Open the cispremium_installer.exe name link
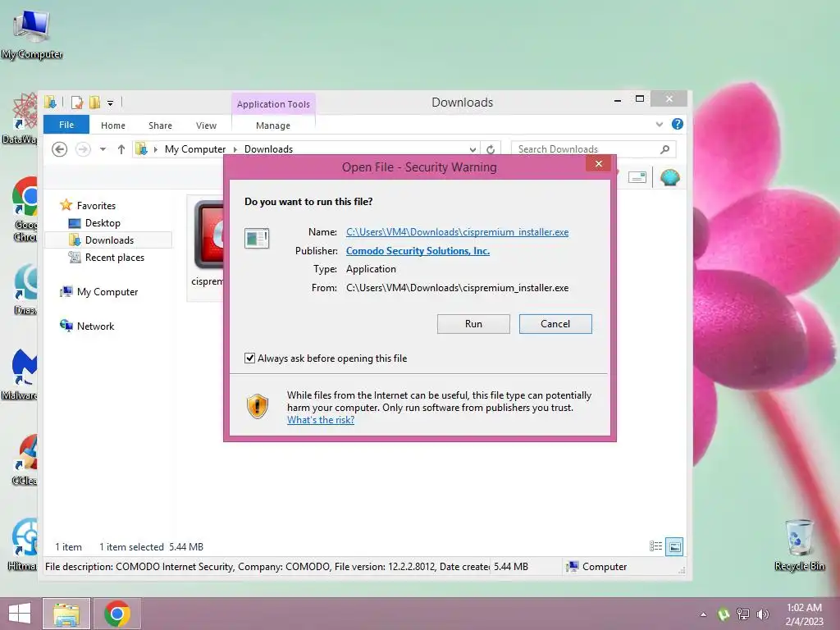840x630 pixels. tap(458, 232)
